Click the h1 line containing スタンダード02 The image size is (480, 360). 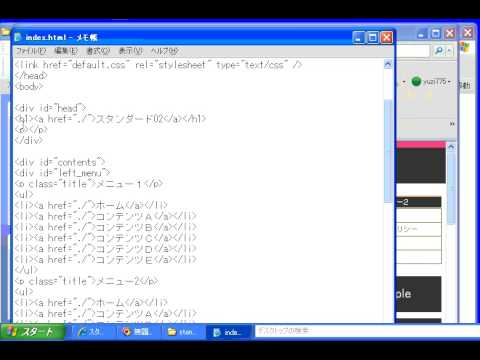click(x=110, y=119)
